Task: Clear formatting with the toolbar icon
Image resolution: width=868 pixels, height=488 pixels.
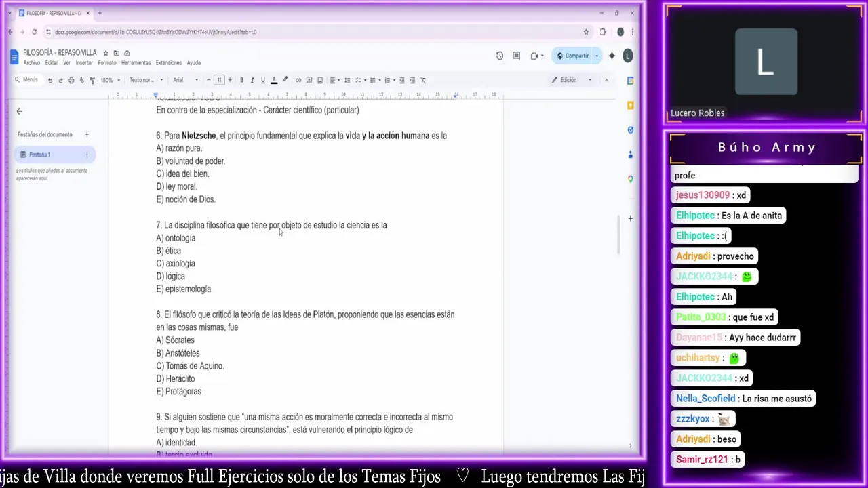Action: coord(423,80)
